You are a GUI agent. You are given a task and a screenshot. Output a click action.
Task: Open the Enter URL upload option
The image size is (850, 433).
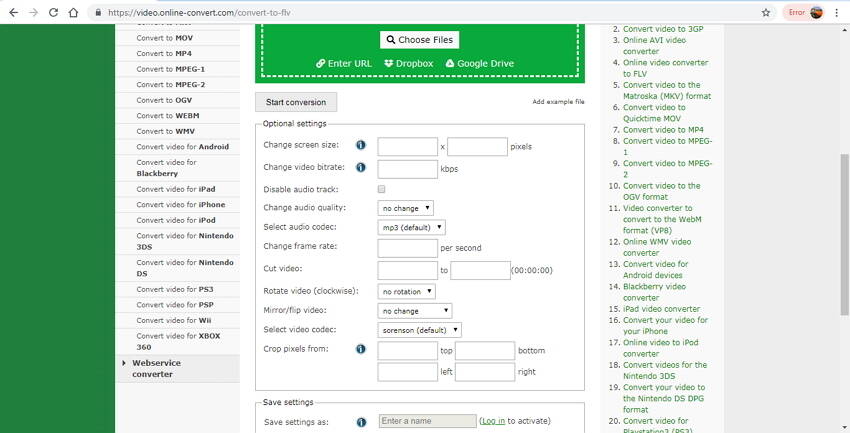pyautogui.click(x=344, y=63)
